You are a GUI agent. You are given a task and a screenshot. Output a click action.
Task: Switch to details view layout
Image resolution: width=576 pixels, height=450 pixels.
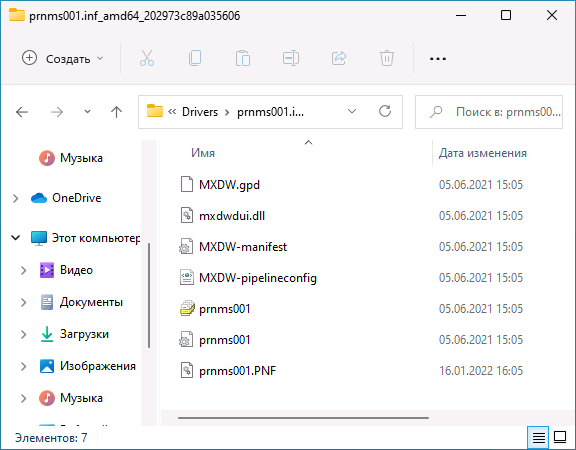(538, 437)
